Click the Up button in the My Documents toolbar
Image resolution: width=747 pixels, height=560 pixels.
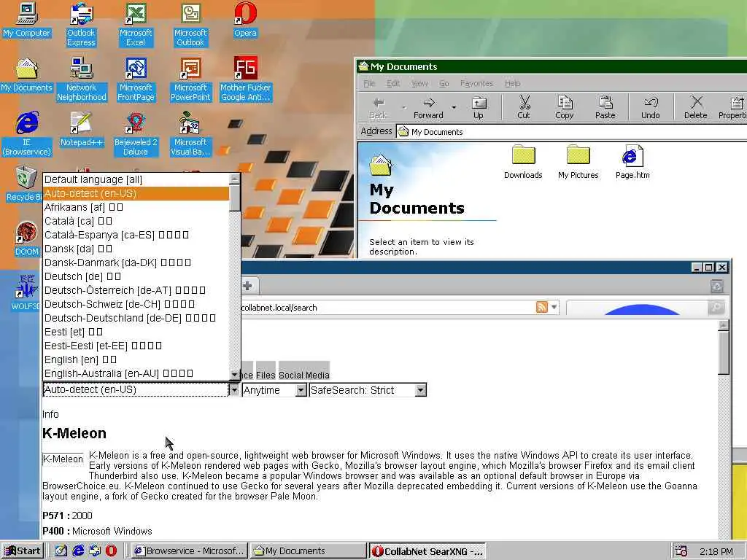tap(479, 108)
